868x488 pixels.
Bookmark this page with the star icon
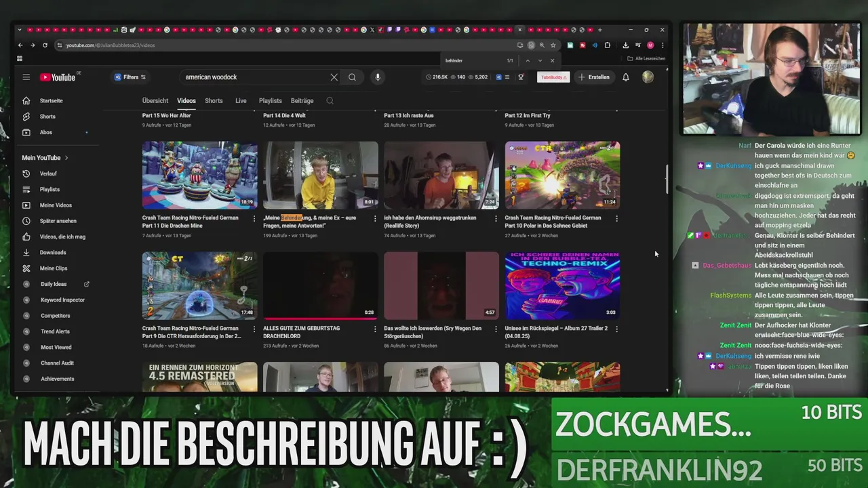(553, 45)
